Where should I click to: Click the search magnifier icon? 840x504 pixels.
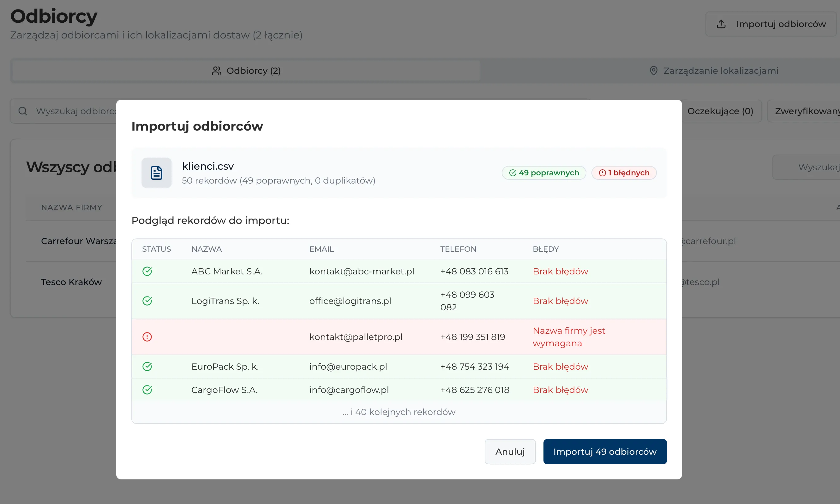pyautogui.click(x=23, y=111)
